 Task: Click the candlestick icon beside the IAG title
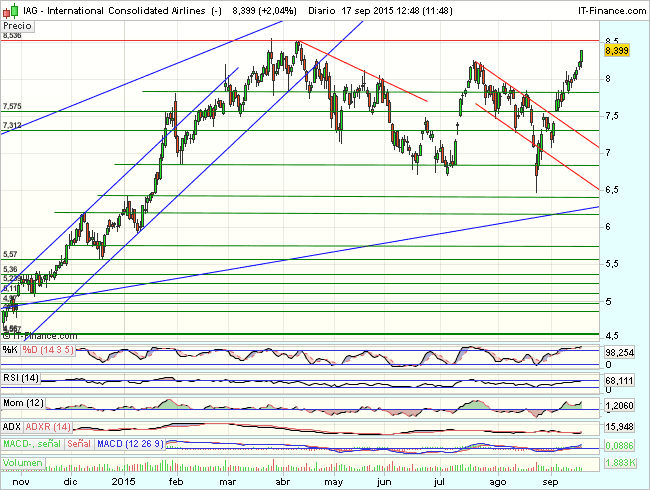[10, 10]
